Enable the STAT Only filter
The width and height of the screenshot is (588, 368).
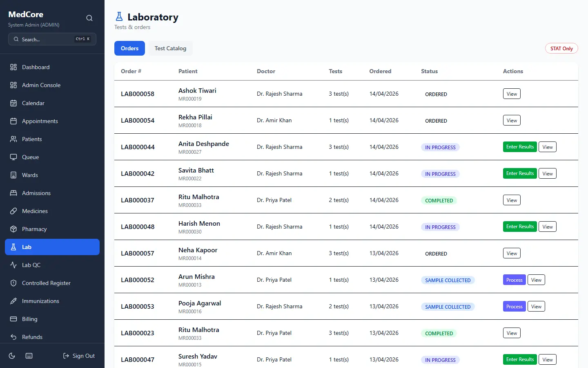[561, 48]
